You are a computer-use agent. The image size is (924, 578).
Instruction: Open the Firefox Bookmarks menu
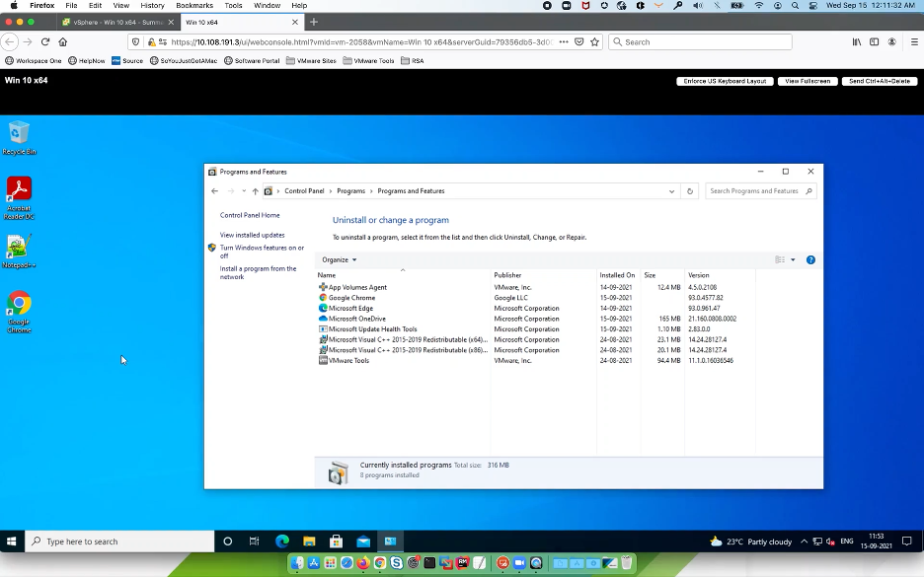pos(194,6)
